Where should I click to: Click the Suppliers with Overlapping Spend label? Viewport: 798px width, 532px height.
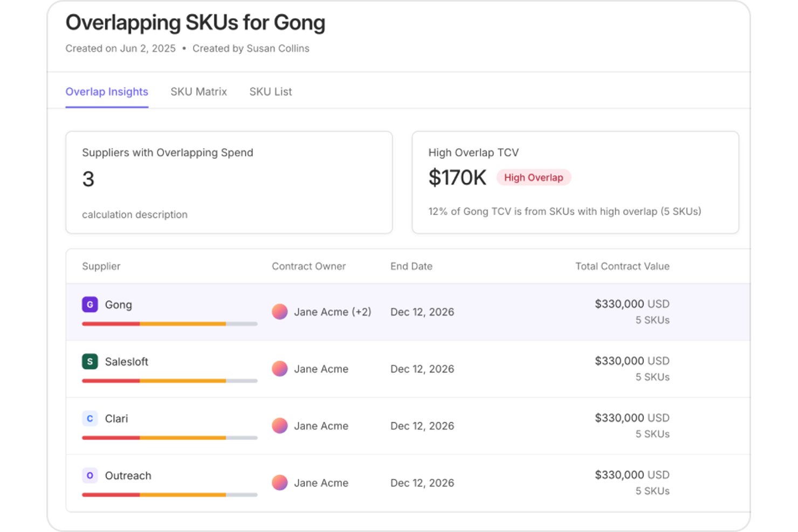168,153
